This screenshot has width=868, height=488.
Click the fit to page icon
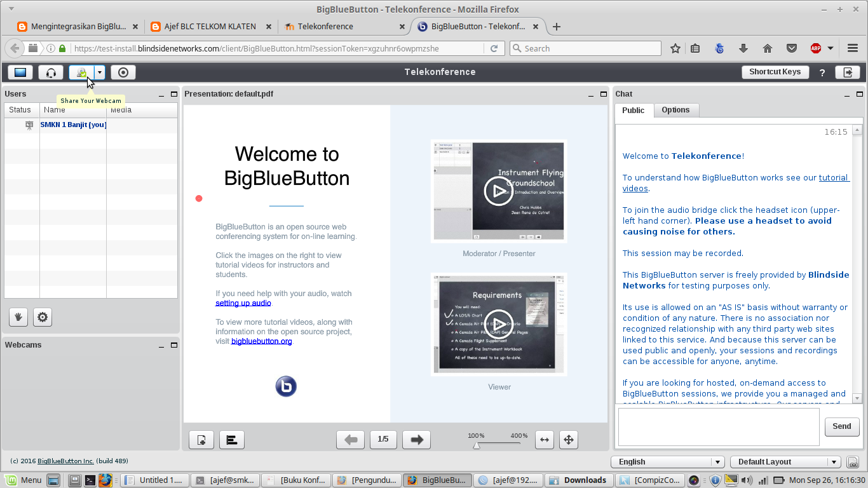click(568, 440)
